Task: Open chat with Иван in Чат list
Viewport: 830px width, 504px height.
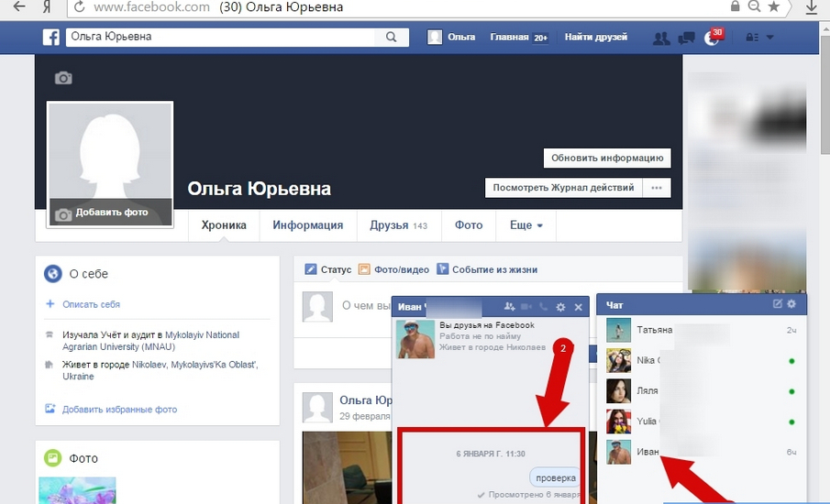Action: click(702, 452)
